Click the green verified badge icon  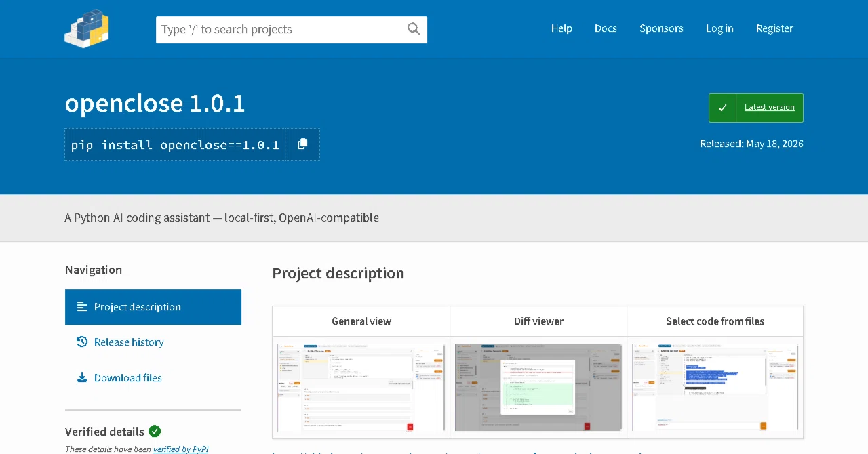coord(155,431)
